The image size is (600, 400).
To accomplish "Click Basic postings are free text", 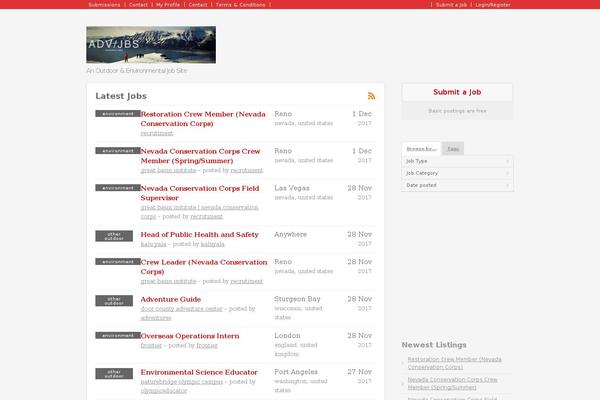I will click(457, 111).
